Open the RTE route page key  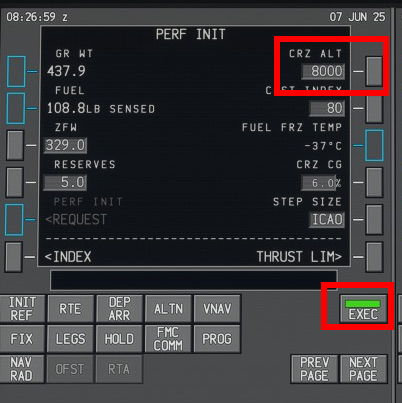(x=70, y=308)
